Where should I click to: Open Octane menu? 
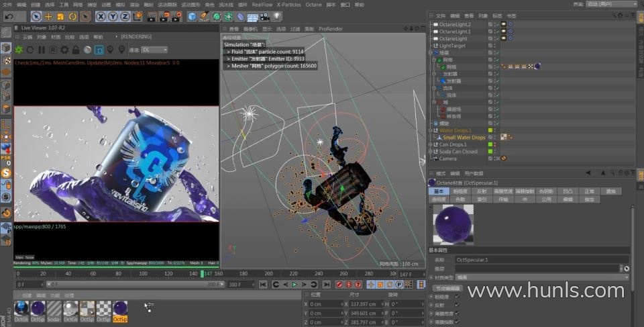pos(313,5)
